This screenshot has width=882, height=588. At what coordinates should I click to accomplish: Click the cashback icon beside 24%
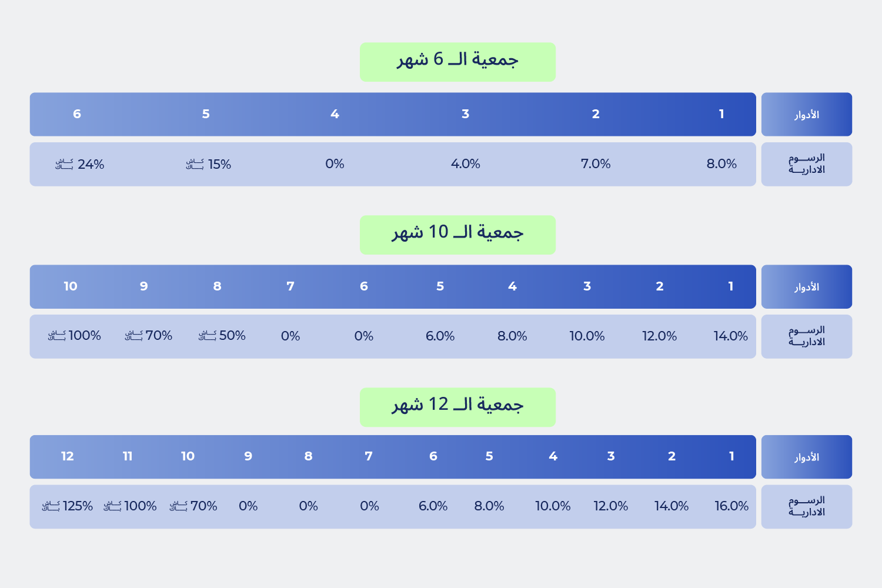(x=64, y=164)
